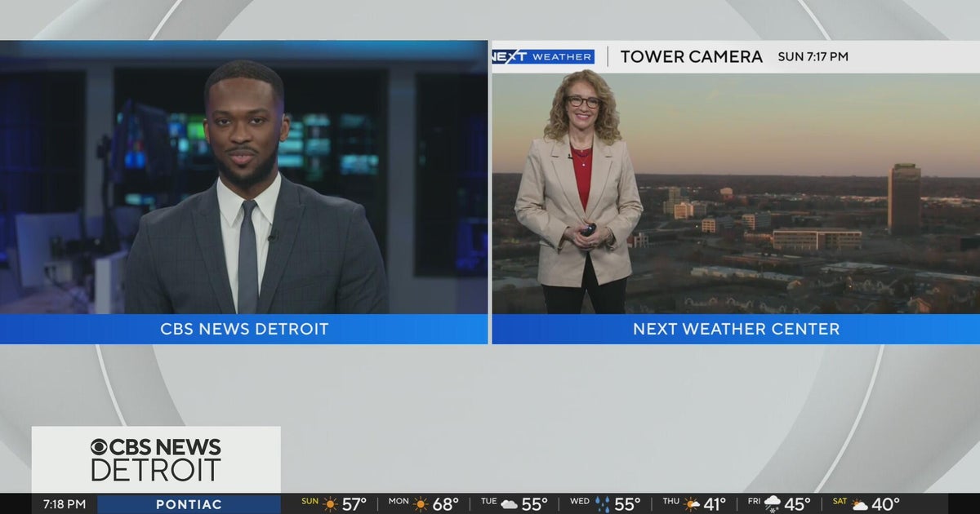Click the CBS eye logo
The width and height of the screenshot is (980, 514).
pyautogui.click(x=99, y=447)
